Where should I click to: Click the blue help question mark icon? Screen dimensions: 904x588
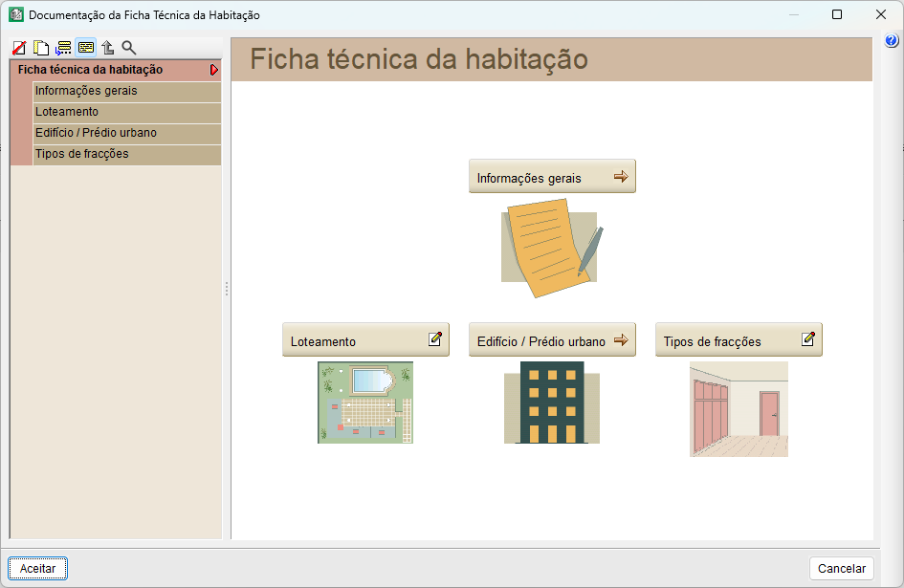[892, 40]
